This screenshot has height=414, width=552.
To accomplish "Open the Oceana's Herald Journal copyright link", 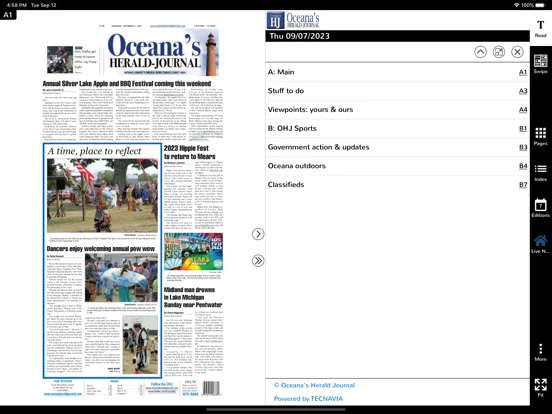I will [314, 385].
